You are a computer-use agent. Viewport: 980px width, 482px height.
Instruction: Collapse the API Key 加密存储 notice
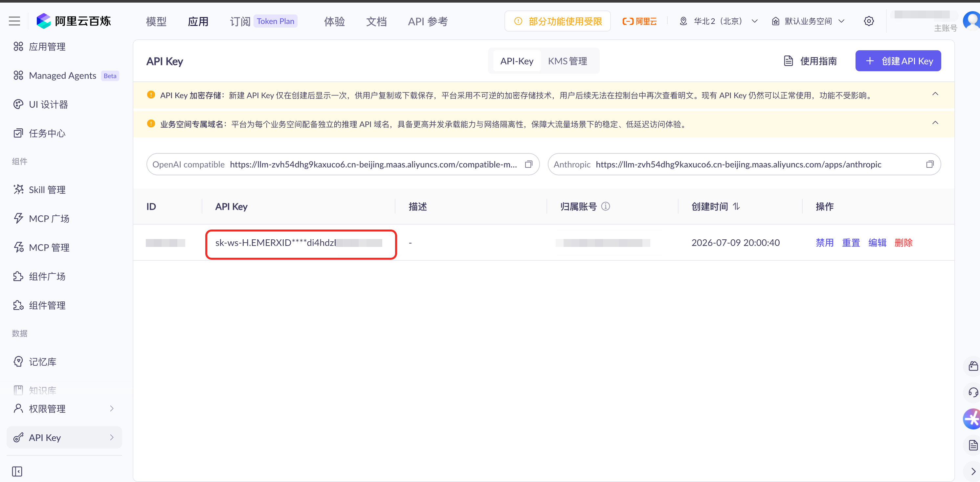[935, 94]
